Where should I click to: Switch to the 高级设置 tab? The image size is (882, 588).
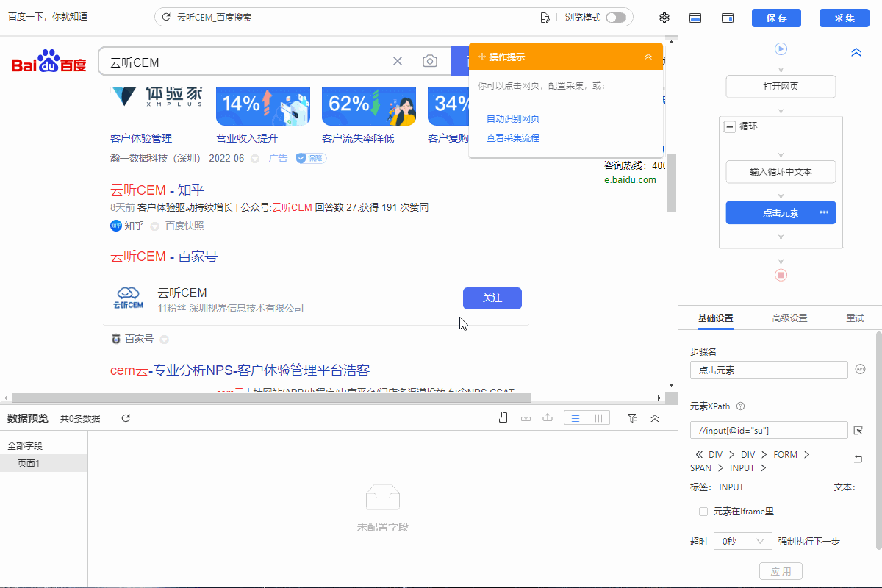pos(789,318)
